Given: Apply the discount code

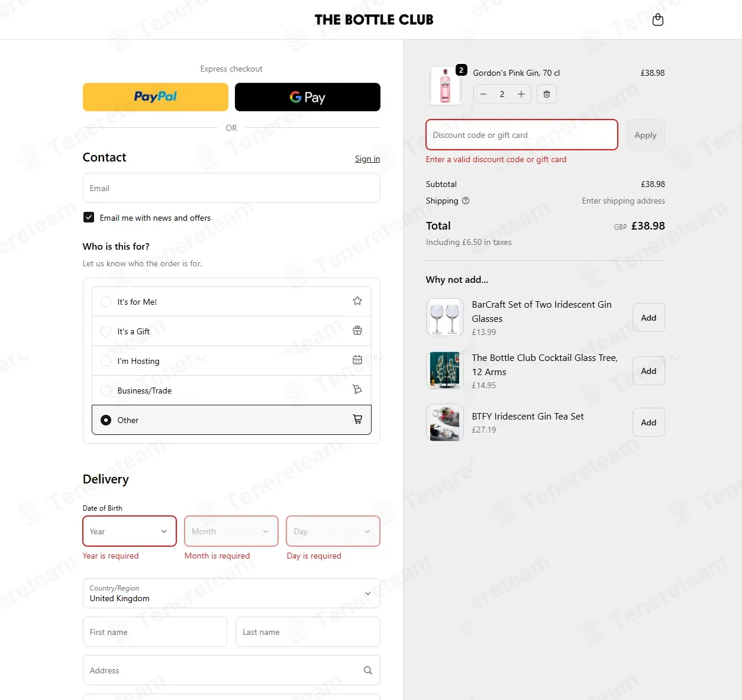Looking at the screenshot, I should pos(646,135).
